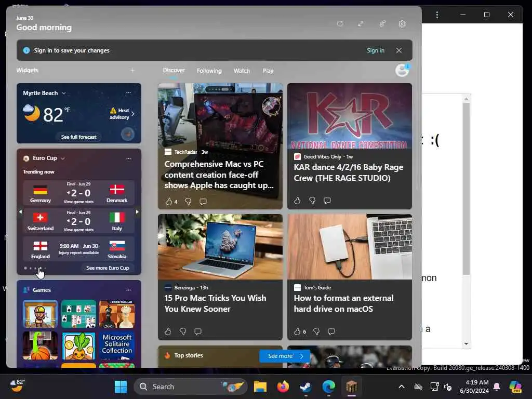This screenshot has height=399, width=532.
Task: Add a widget with the plus icon
Action: click(132, 70)
